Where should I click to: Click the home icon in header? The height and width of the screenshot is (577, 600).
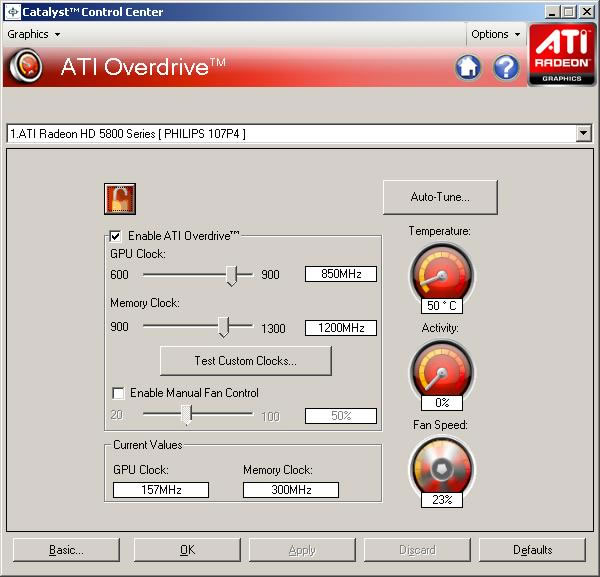(467, 67)
